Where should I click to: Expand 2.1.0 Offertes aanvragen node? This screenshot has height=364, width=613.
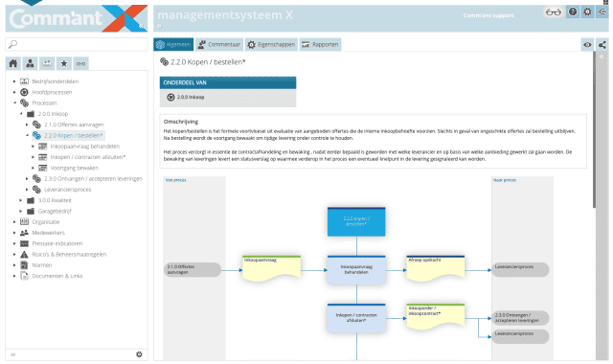click(27, 125)
